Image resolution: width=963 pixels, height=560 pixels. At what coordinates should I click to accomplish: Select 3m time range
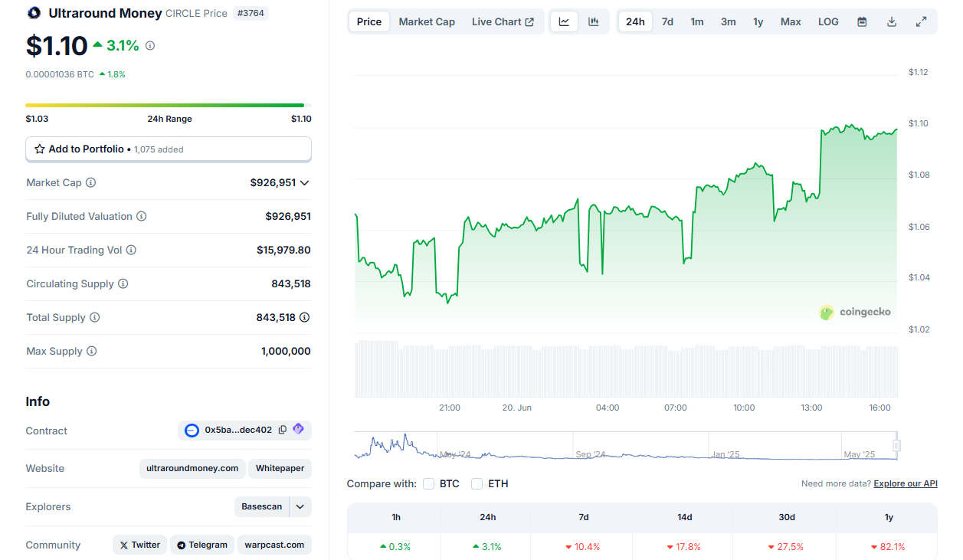point(728,21)
